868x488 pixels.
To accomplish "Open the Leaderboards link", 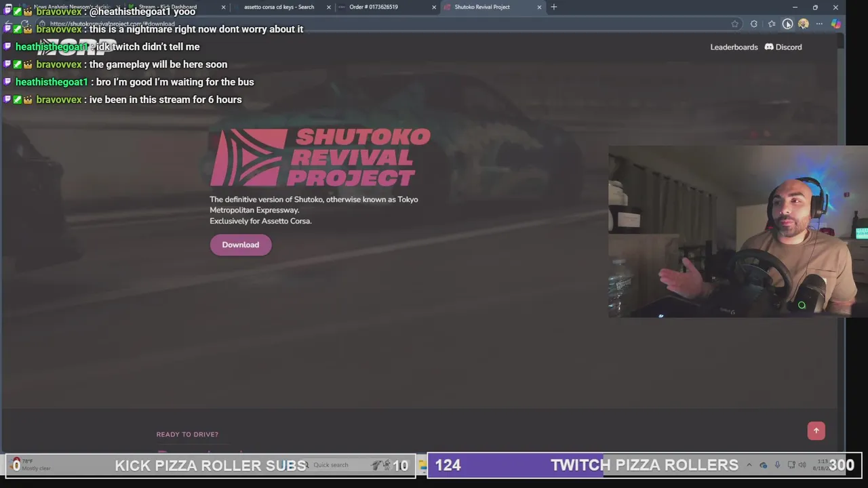I will pyautogui.click(x=734, y=47).
